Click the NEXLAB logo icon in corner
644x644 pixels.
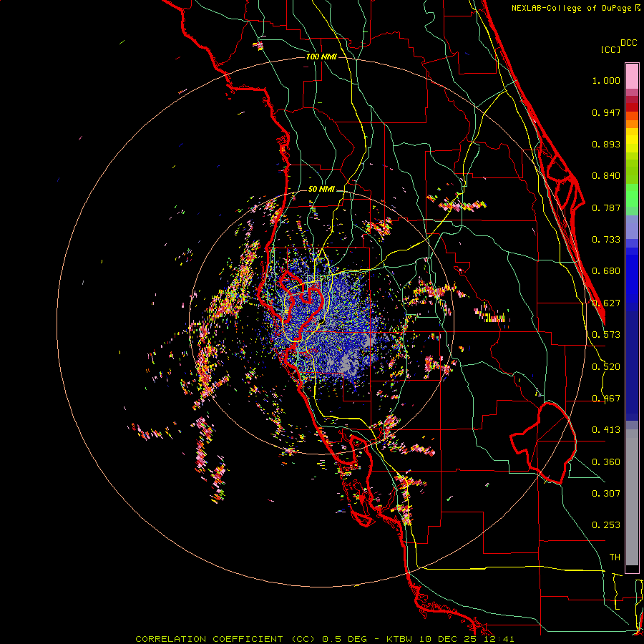tap(638, 8)
